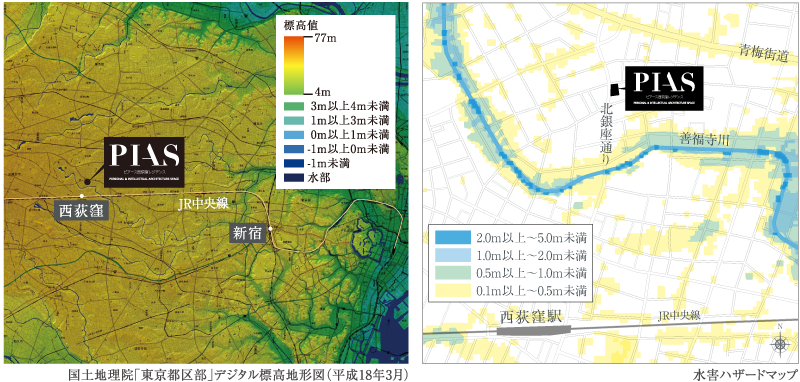The image size is (800, 382).
Task: Click the 3m以上4m未満 legend text
Action: [x=349, y=107]
